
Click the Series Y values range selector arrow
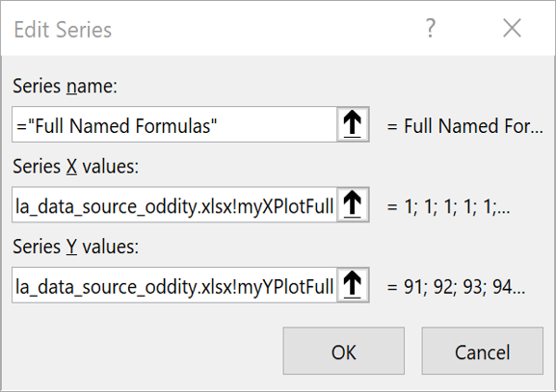tap(353, 285)
